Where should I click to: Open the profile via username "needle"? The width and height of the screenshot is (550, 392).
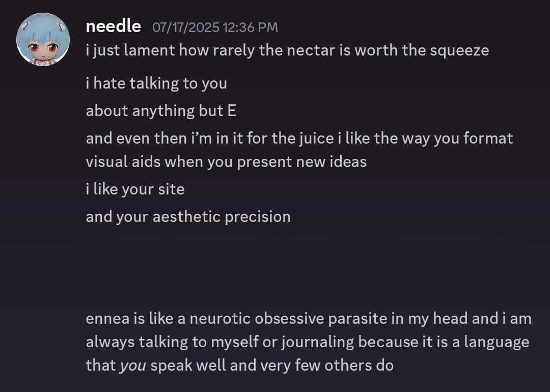(x=114, y=26)
